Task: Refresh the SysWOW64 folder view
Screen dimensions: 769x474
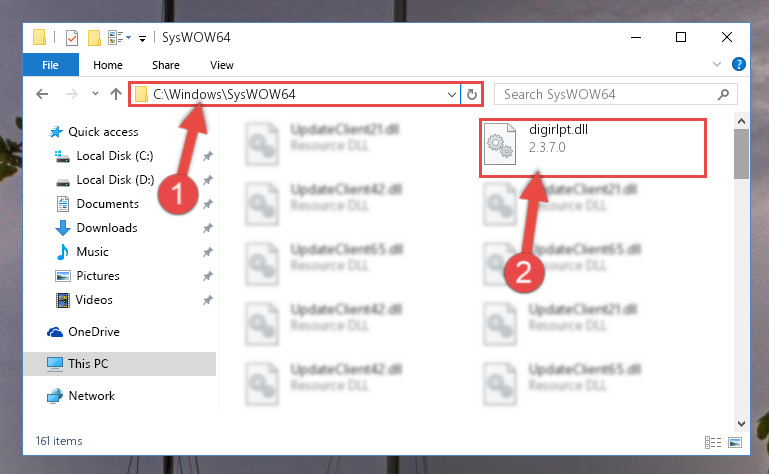Action: pyautogui.click(x=472, y=94)
